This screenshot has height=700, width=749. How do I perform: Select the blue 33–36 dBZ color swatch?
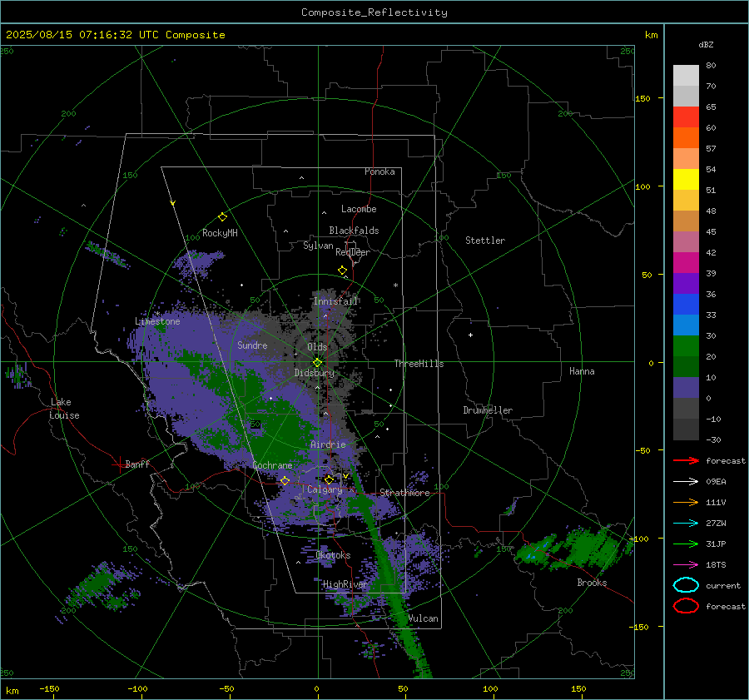[686, 305]
